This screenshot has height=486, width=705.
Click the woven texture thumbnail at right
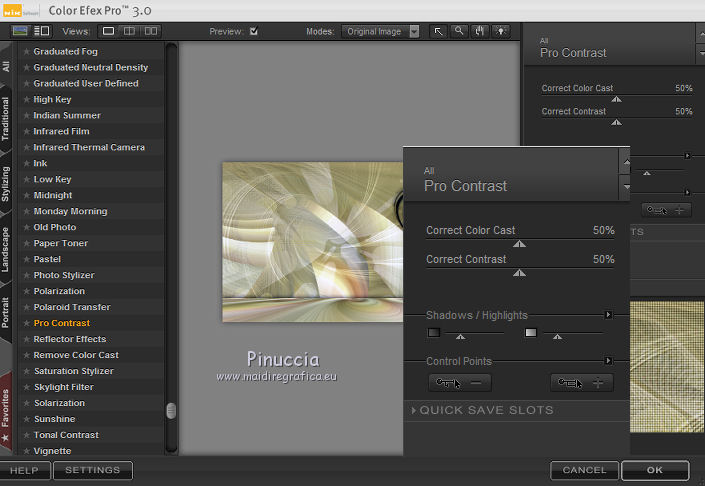tap(667, 367)
